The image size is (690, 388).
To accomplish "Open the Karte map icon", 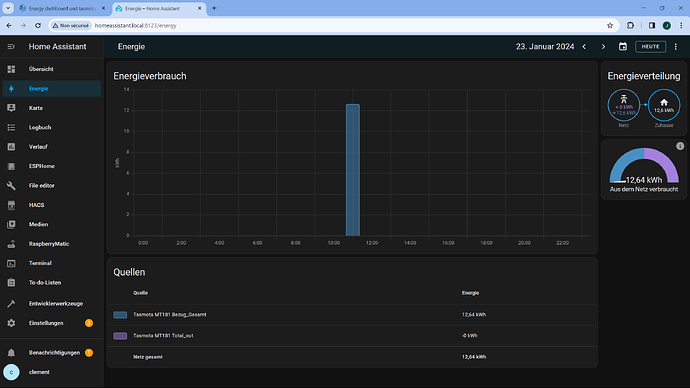I will 11,108.
